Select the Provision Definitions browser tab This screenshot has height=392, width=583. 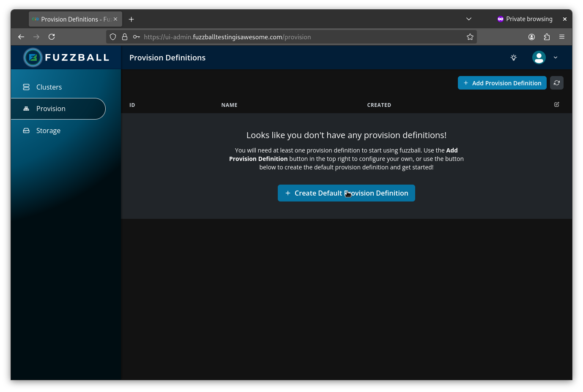[75, 19]
